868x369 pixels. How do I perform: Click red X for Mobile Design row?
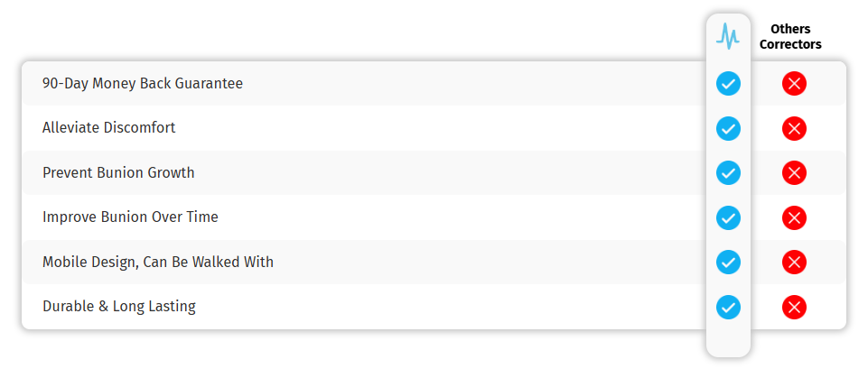point(794,263)
